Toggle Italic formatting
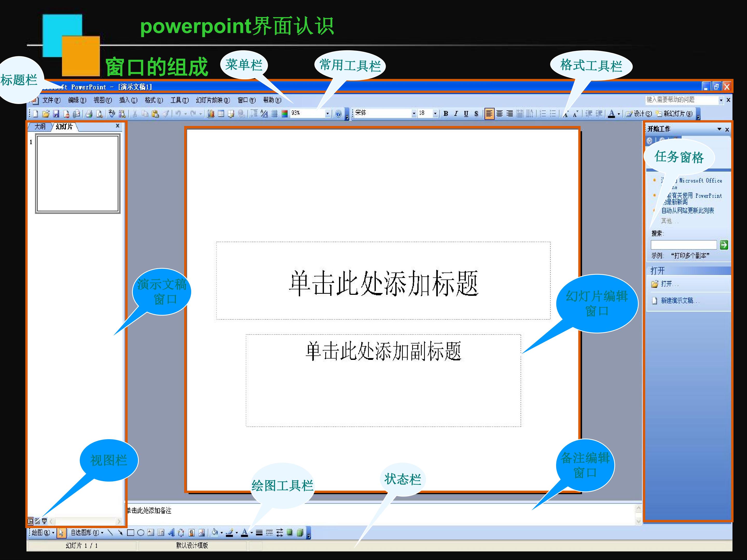Image resolution: width=747 pixels, height=560 pixels. tap(456, 114)
